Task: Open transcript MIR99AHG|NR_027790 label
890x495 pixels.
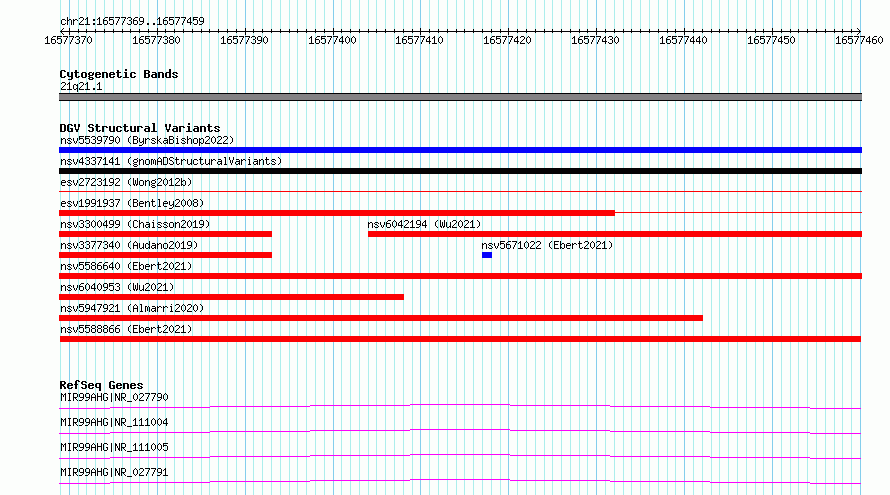Action: coord(114,397)
